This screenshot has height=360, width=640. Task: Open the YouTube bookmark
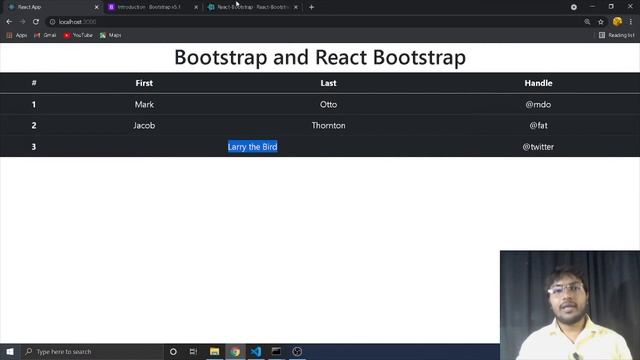tap(78, 35)
